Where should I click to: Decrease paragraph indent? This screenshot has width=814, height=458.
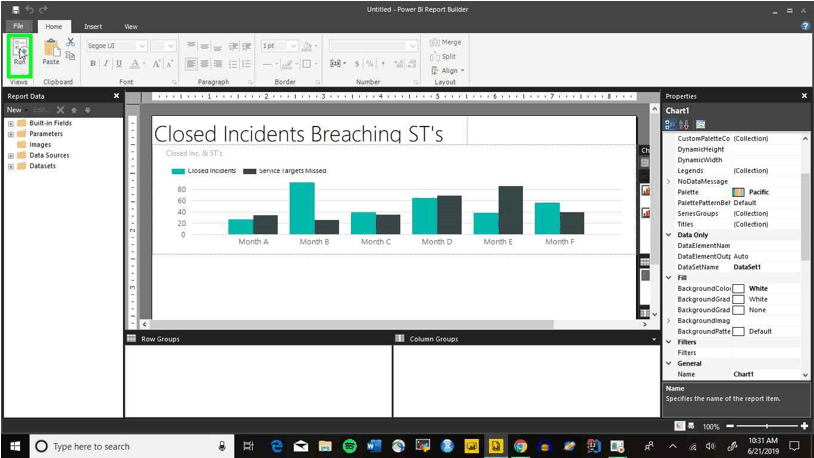[x=233, y=46]
